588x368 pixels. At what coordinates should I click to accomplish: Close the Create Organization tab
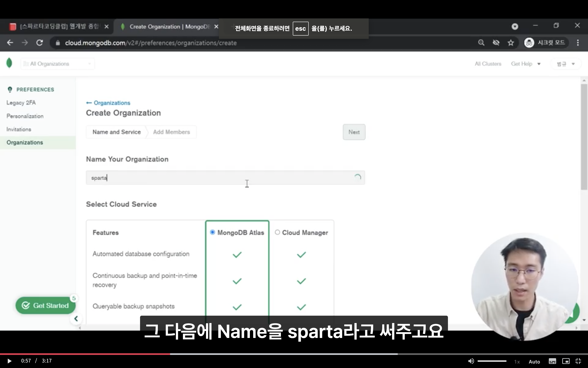[x=216, y=27]
